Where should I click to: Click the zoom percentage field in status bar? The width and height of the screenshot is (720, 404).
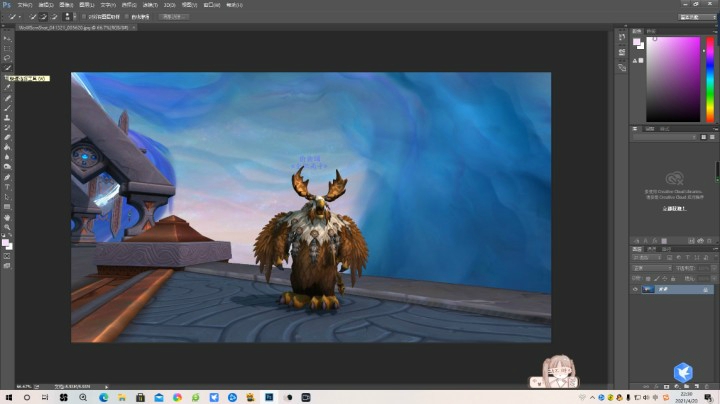pyautogui.click(x=24, y=387)
